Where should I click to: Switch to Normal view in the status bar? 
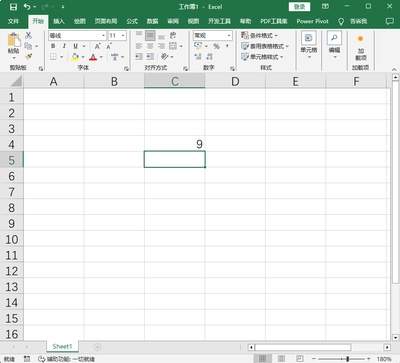click(x=263, y=358)
